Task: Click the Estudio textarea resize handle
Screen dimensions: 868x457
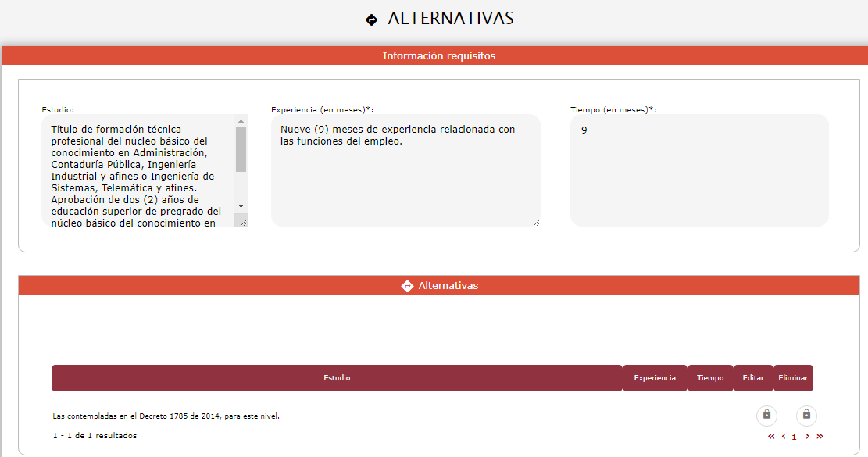Action: coord(243,223)
